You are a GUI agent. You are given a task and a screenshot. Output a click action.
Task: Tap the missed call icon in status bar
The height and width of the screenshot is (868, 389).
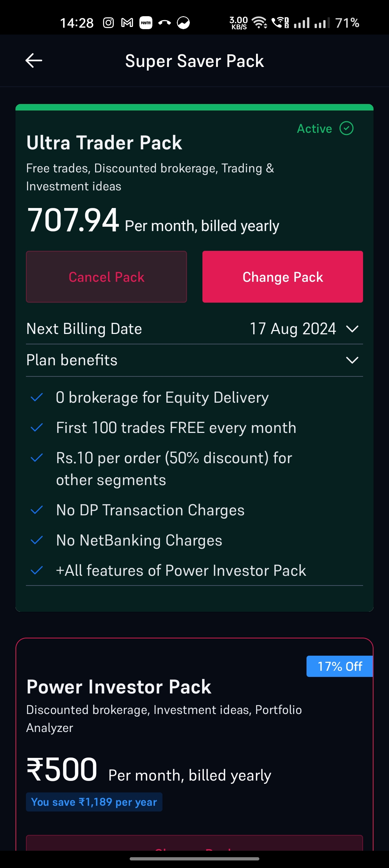click(165, 23)
